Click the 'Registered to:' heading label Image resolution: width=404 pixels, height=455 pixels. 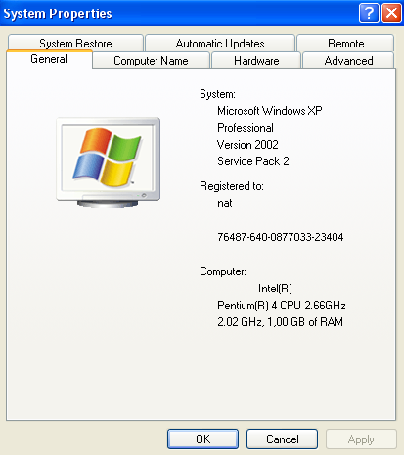click(x=232, y=186)
